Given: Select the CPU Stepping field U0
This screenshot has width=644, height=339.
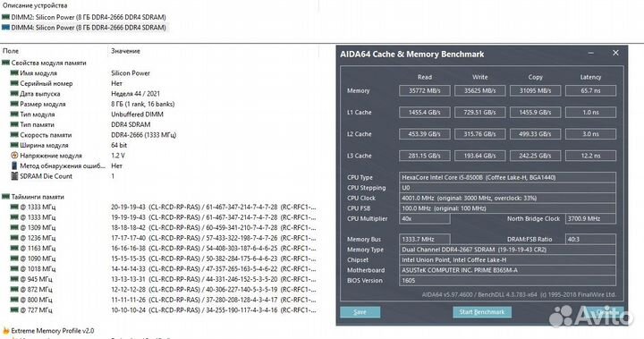Looking at the screenshot, I should [x=508, y=188].
